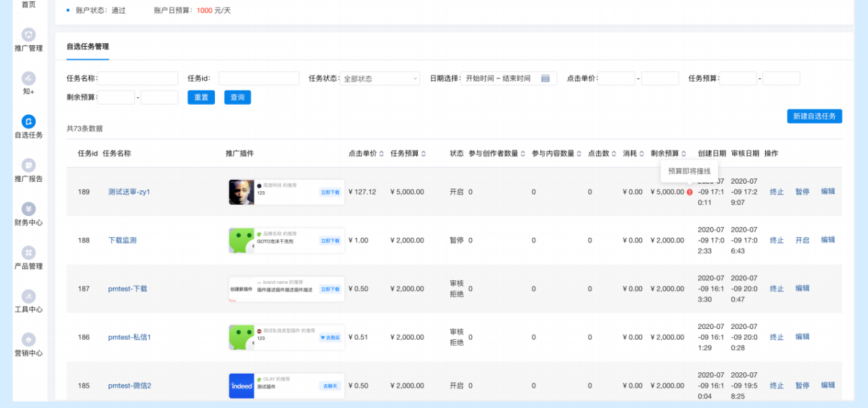Select the 自选任务管理 tab
868x408 pixels.
(x=87, y=47)
